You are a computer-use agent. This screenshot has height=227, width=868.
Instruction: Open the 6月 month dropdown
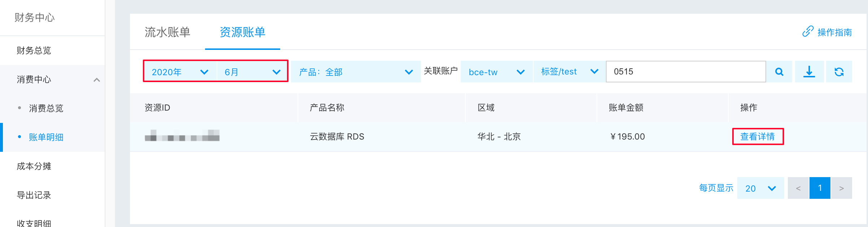252,72
